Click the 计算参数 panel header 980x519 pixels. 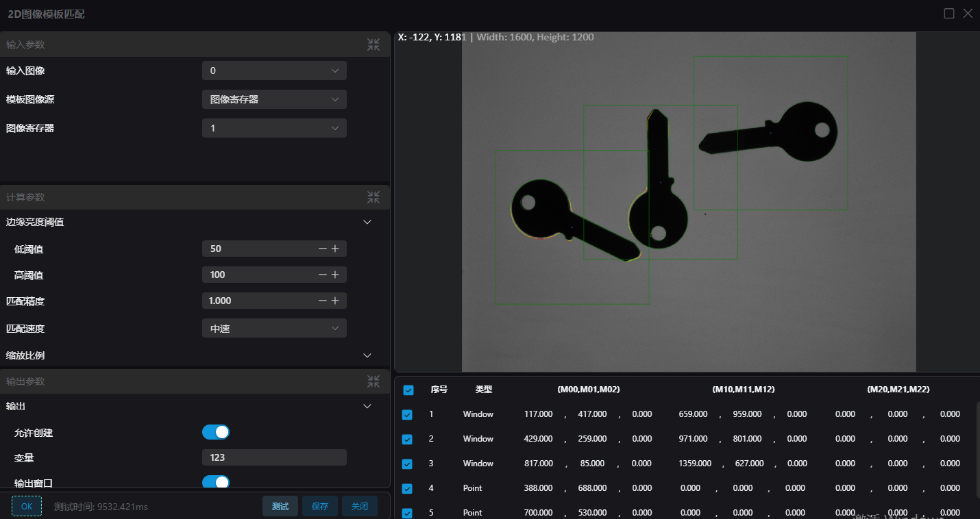[195, 197]
